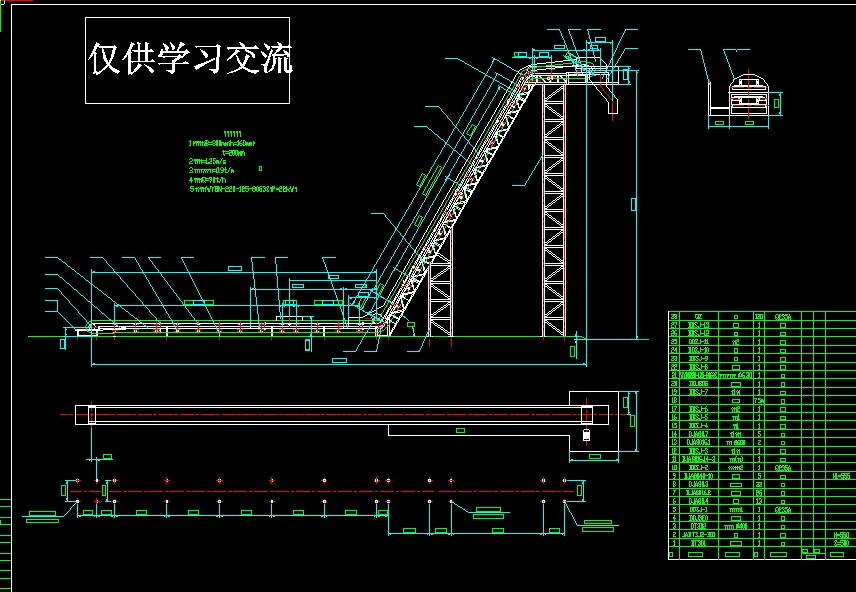Select the note line starting with "5"
Screen dimensions: 856x592
[x=243, y=190]
